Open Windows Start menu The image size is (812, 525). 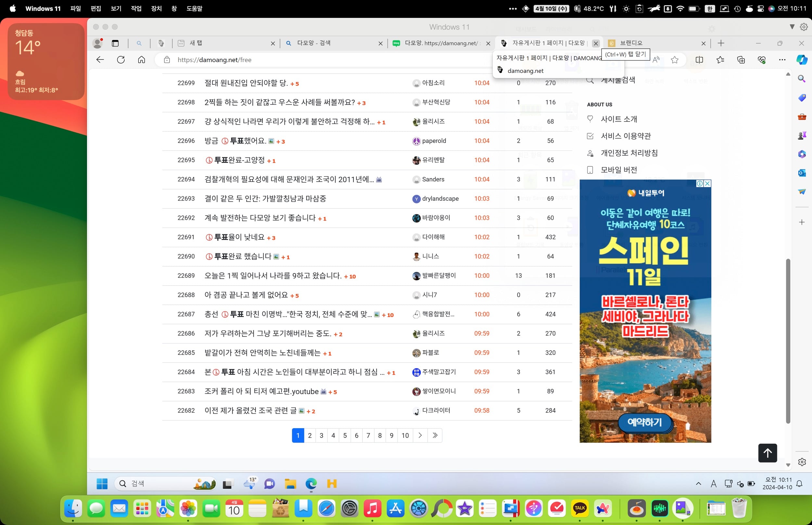[102, 483]
